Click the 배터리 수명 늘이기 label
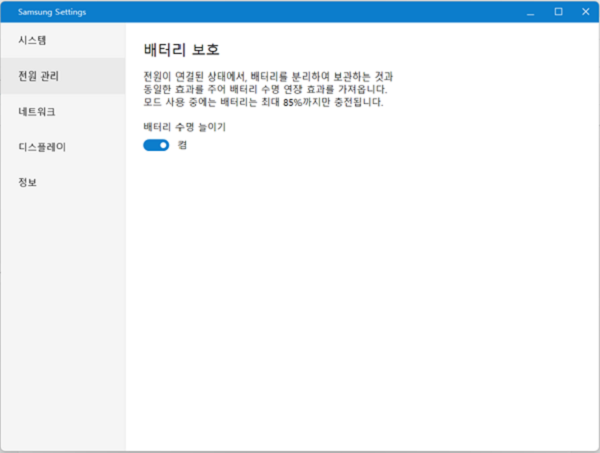Screen dimensions: 600x453 pos(184,127)
